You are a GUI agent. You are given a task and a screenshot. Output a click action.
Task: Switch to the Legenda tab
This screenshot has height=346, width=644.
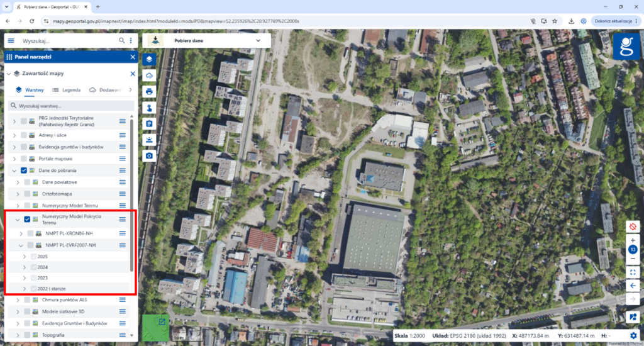pos(67,89)
